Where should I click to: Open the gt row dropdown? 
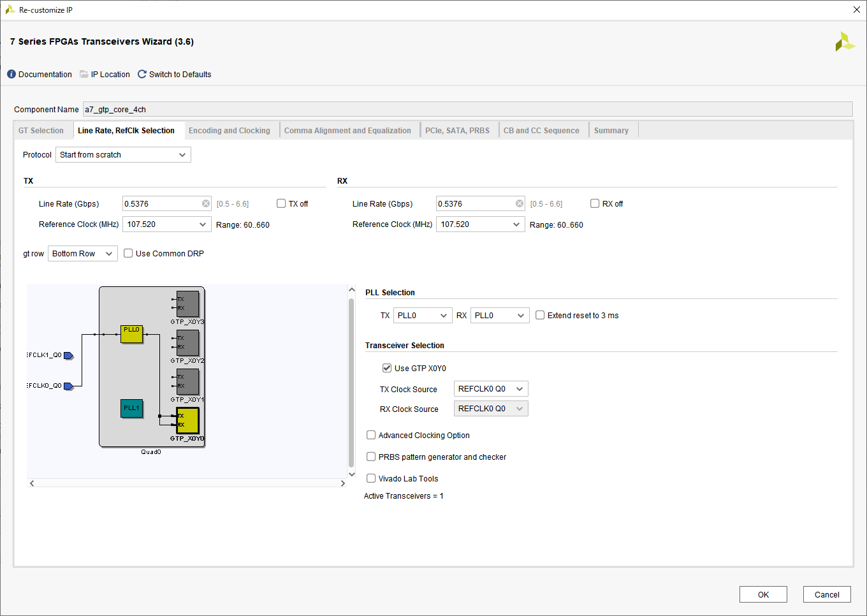click(83, 254)
